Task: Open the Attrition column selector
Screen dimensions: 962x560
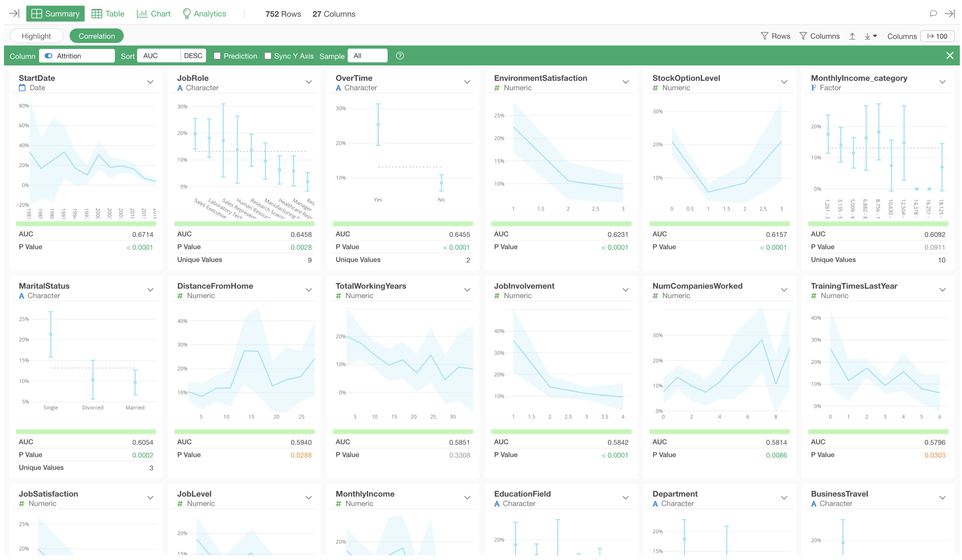Action: [x=77, y=56]
